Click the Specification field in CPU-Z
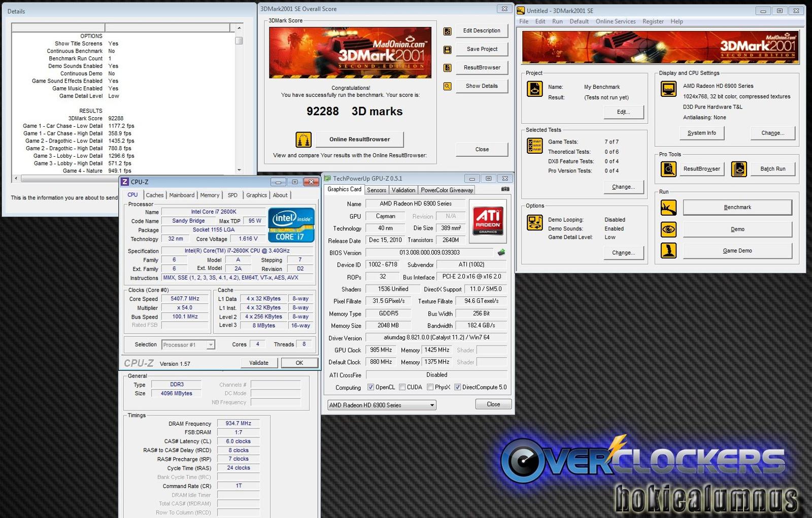The image size is (812, 518). click(x=237, y=251)
